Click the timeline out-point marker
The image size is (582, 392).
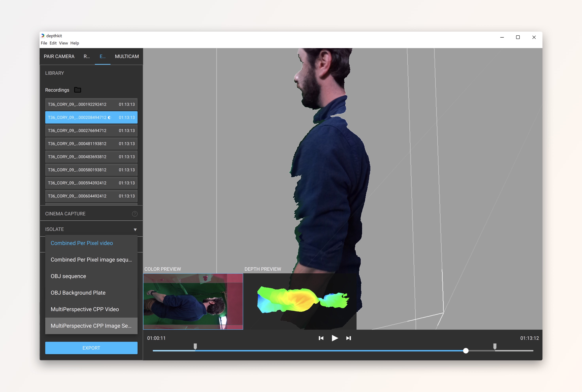pos(495,346)
